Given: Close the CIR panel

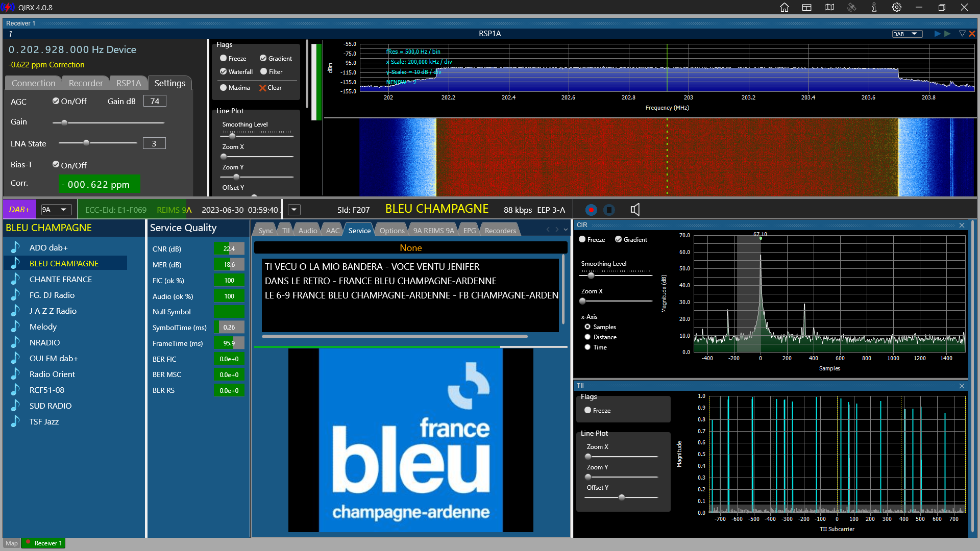Looking at the screenshot, I should point(962,225).
